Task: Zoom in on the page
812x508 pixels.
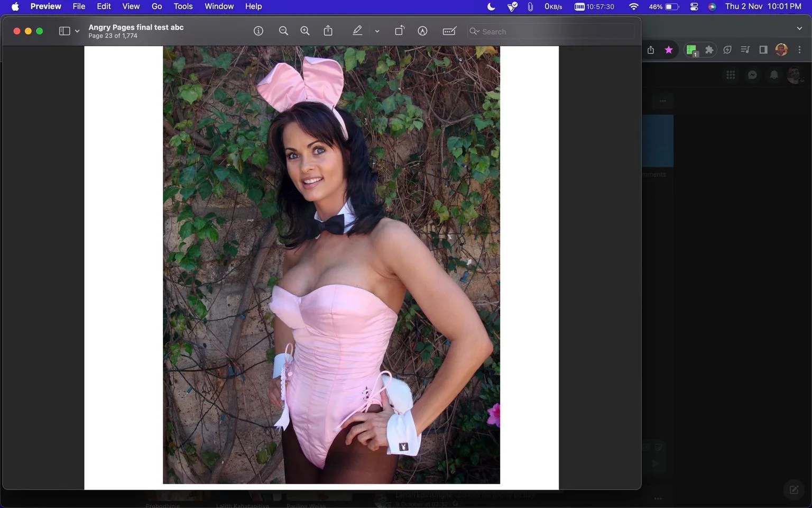Action: click(x=305, y=31)
